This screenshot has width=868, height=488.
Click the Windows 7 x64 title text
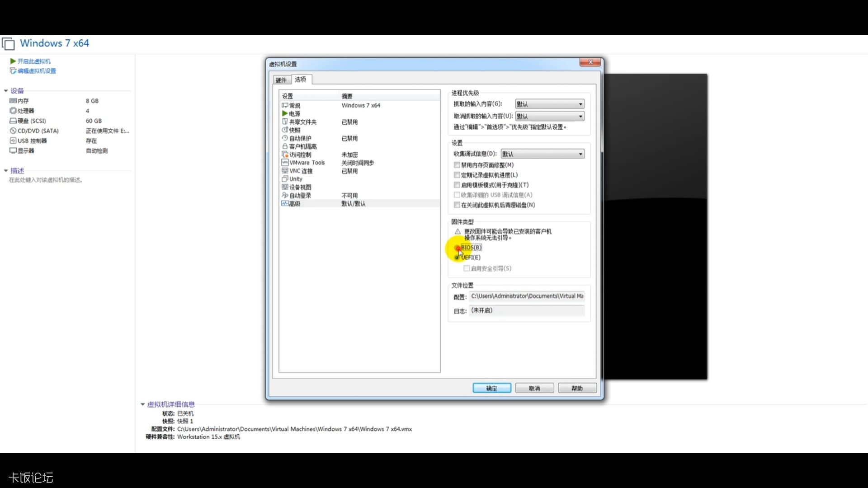point(54,43)
